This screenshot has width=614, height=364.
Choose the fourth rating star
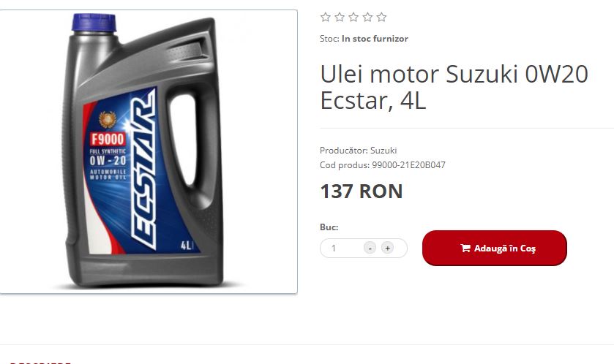point(367,17)
